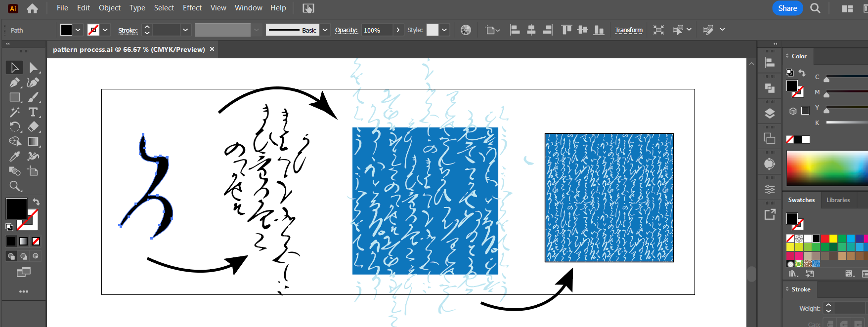The image size is (868, 327).
Task: Align objects horizontal center
Action: pyautogui.click(x=531, y=30)
